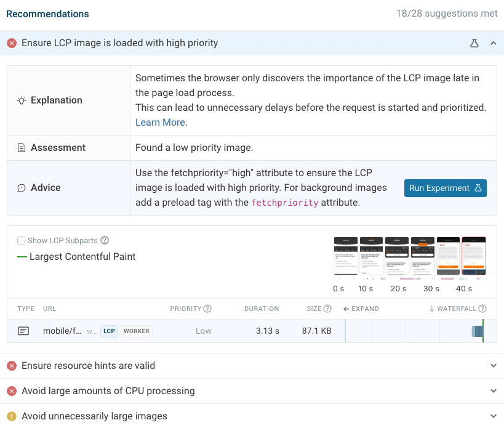Enable the Show LCP Subparts checkbox
The image size is (504, 428).
point(21,241)
